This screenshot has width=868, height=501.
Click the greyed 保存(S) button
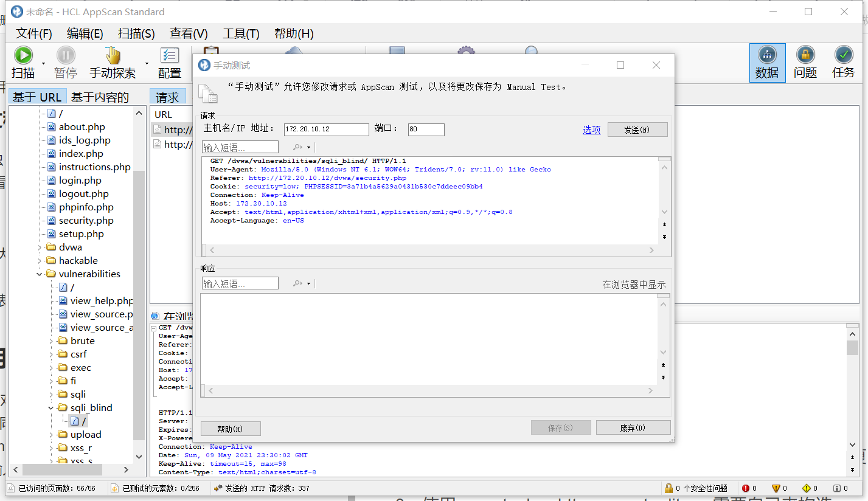click(x=561, y=427)
